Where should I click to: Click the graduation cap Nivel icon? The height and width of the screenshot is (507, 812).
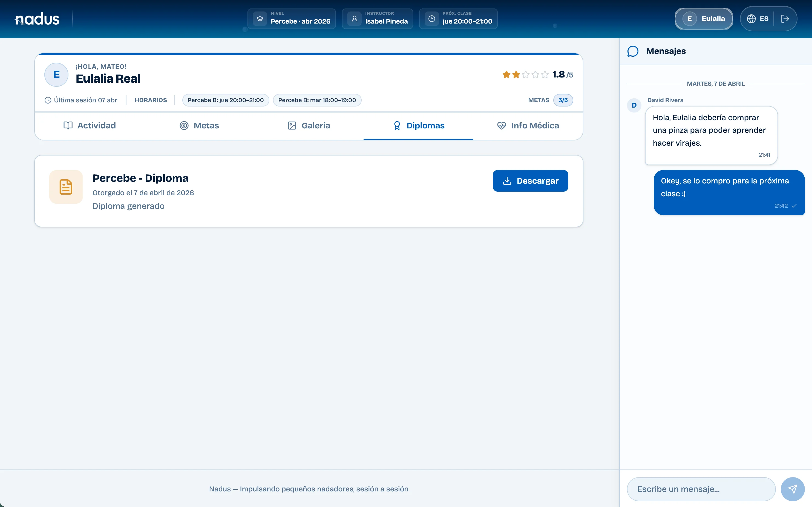tap(260, 19)
